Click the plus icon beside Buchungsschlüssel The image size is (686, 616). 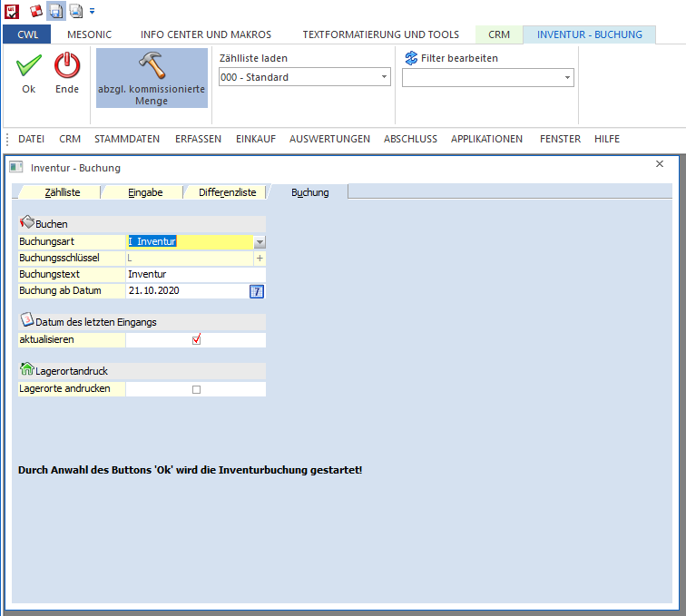(260, 259)
